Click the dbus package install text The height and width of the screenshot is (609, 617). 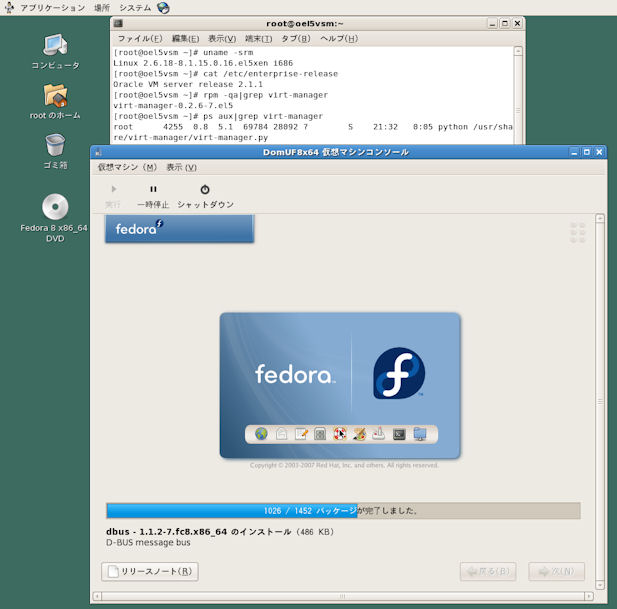click(220, 531)
